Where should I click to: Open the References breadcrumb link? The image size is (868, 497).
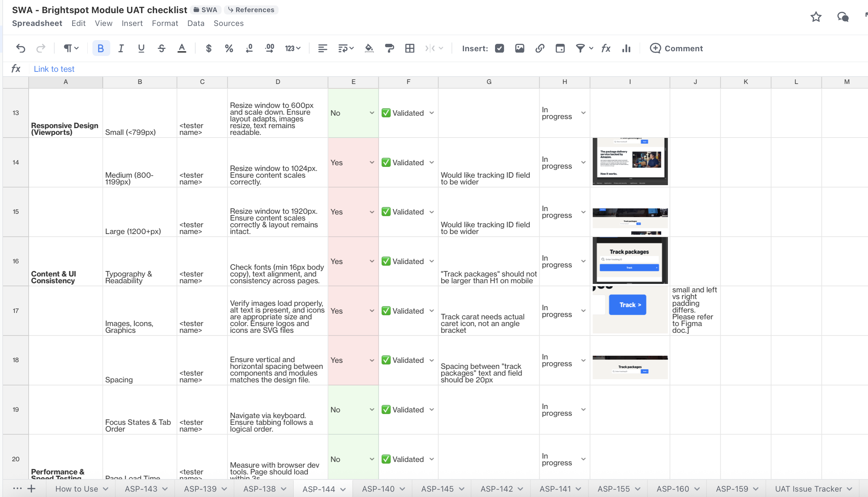[x=251, y=10]
